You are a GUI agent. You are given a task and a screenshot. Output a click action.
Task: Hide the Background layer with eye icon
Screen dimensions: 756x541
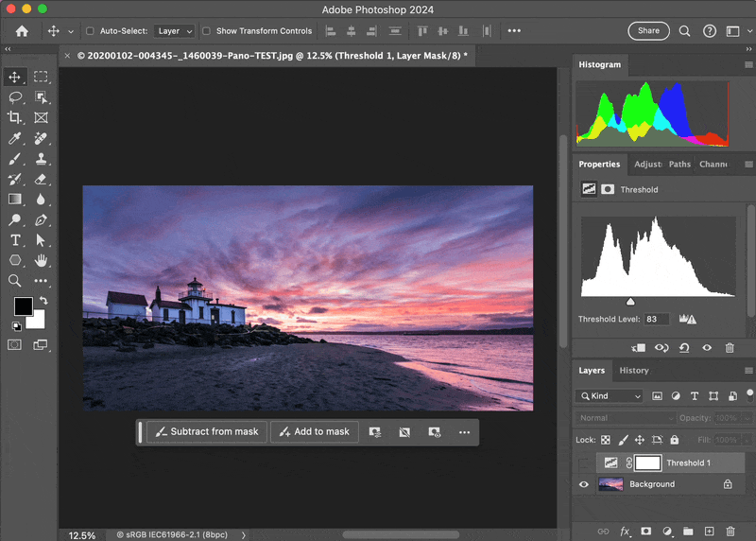click(584, 484)
